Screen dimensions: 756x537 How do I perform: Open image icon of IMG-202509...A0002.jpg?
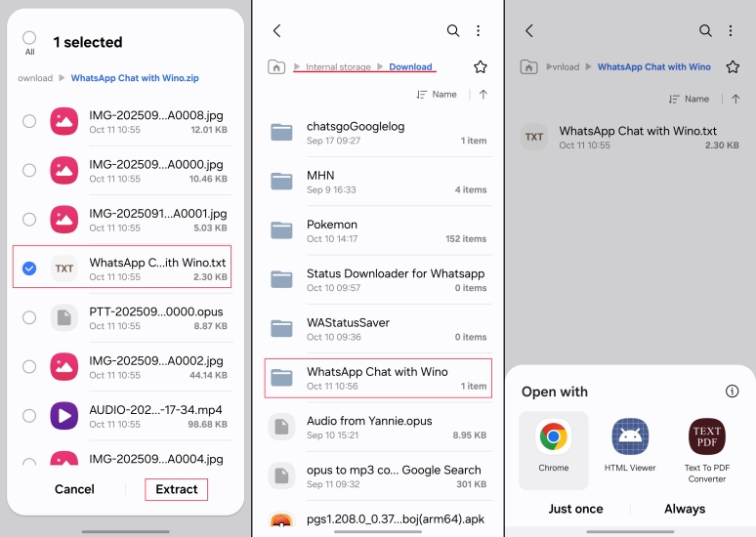64,366
